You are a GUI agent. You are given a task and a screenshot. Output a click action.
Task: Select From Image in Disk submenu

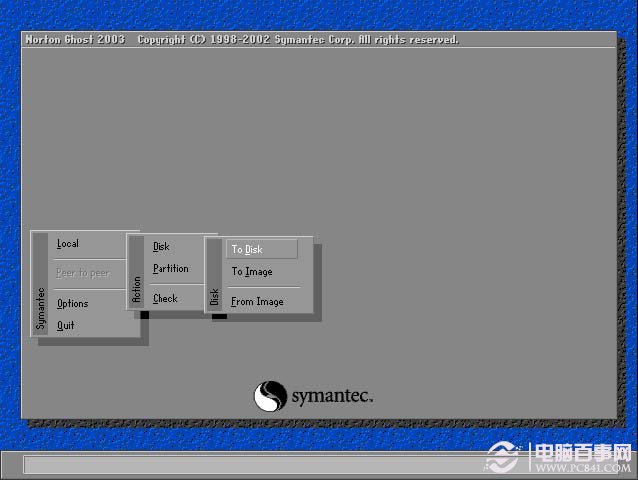click(x=257, y=301)
